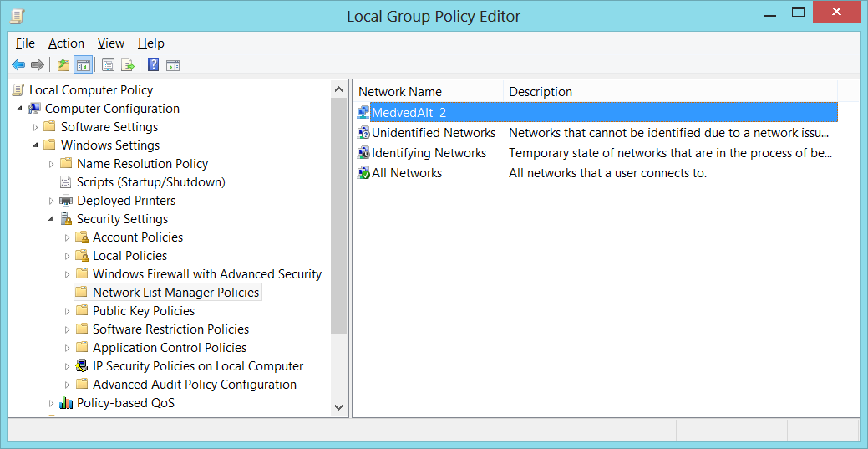Screen dimensions: 868x449
Task: Open the View menu
Action: point(110,43)
